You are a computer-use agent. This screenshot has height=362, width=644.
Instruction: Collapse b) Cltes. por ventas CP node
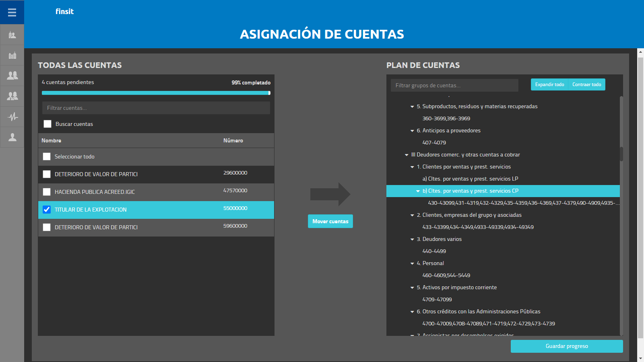point(418,191)
